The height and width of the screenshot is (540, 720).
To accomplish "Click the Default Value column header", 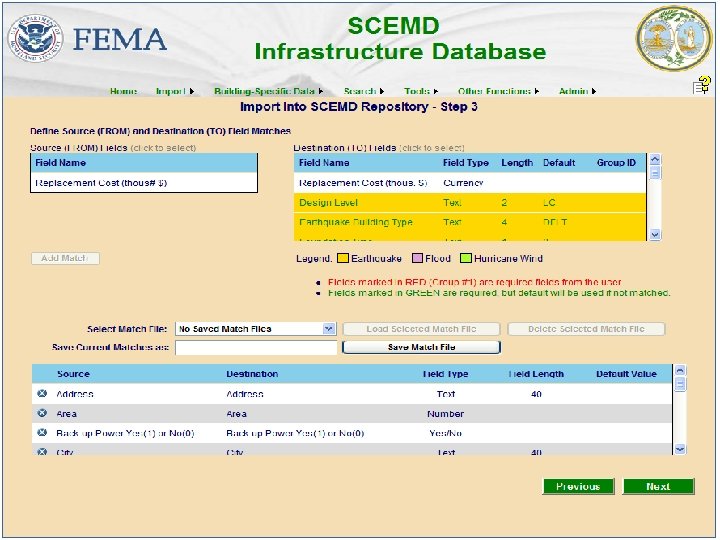I will [x=626, y=374].
